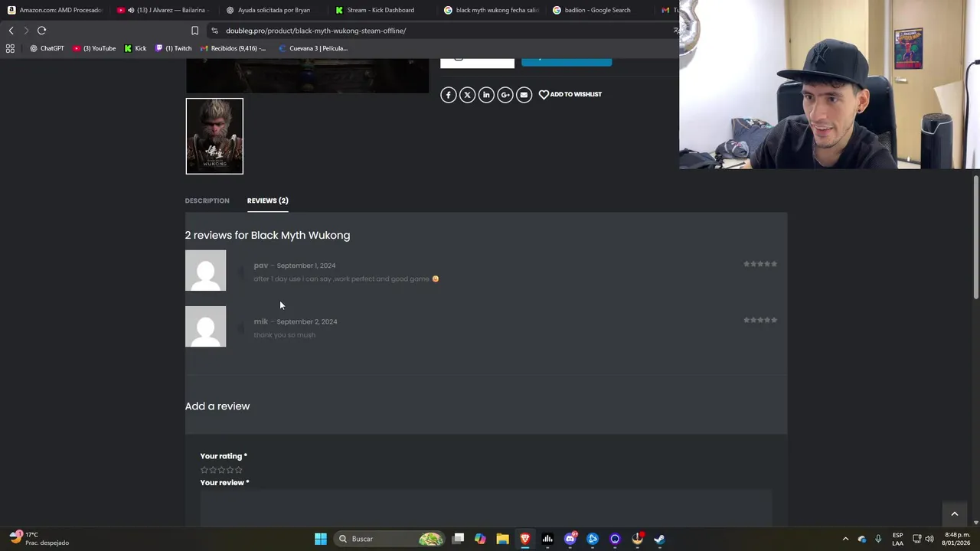This screenshot has height=551, width=980.
Task: Click '2 reviews for Black Myth Wukong' heading
Action: [267, 235]
